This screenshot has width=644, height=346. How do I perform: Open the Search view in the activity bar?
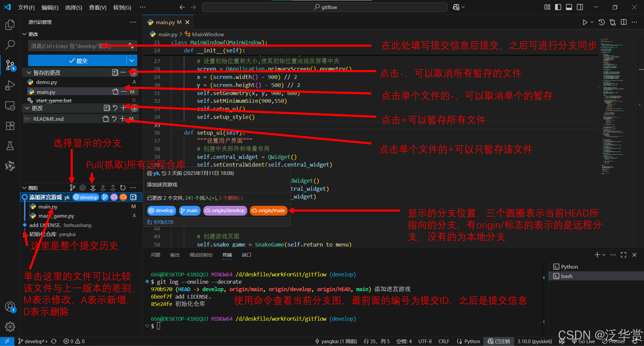(x=10, y=45)
